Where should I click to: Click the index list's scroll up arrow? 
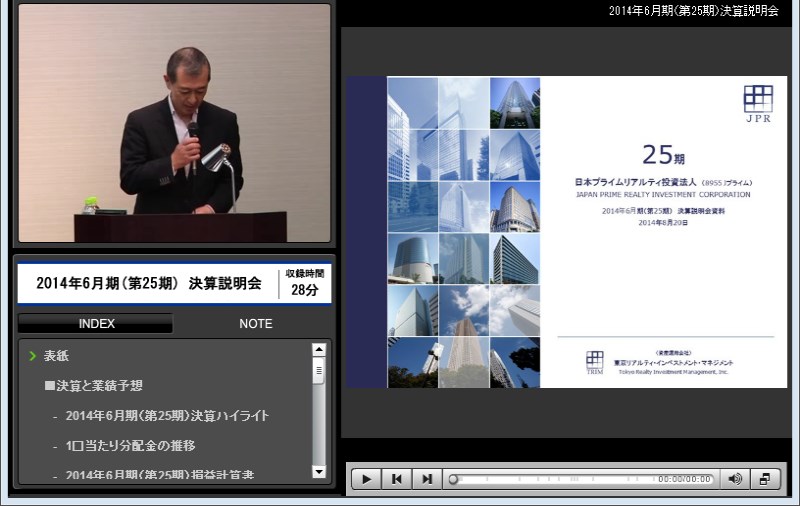[319, 349]
